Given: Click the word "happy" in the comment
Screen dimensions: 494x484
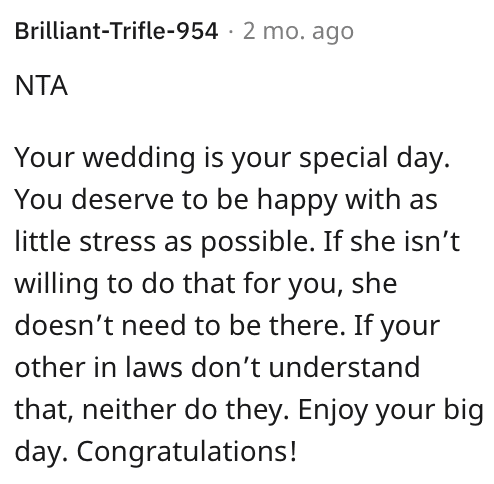Looking at the screenshot, I should (297, 201).
